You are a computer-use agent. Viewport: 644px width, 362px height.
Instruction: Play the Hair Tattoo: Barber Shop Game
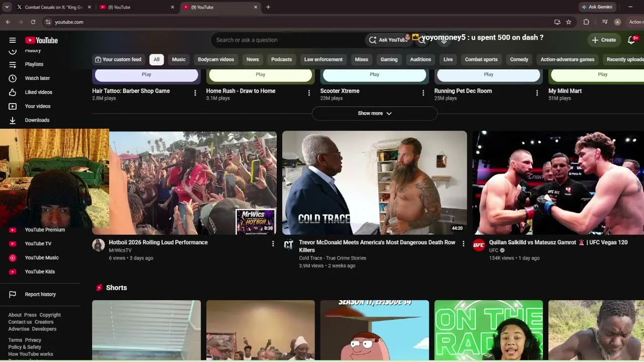(x=146, y=74)
